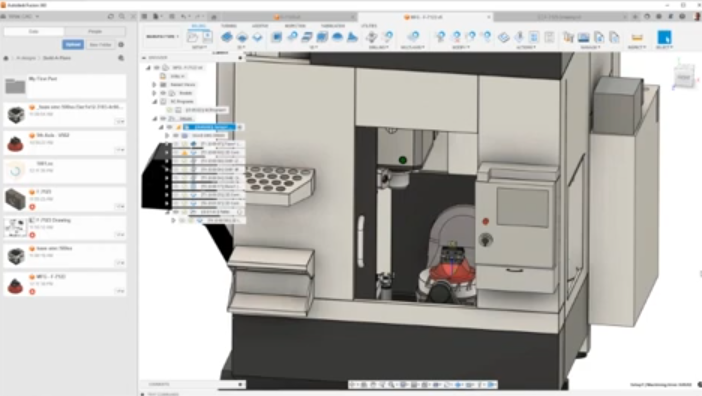The image size is (702, 396).
Task: Collapse the highlighted setup node
Action: point(161,127)
